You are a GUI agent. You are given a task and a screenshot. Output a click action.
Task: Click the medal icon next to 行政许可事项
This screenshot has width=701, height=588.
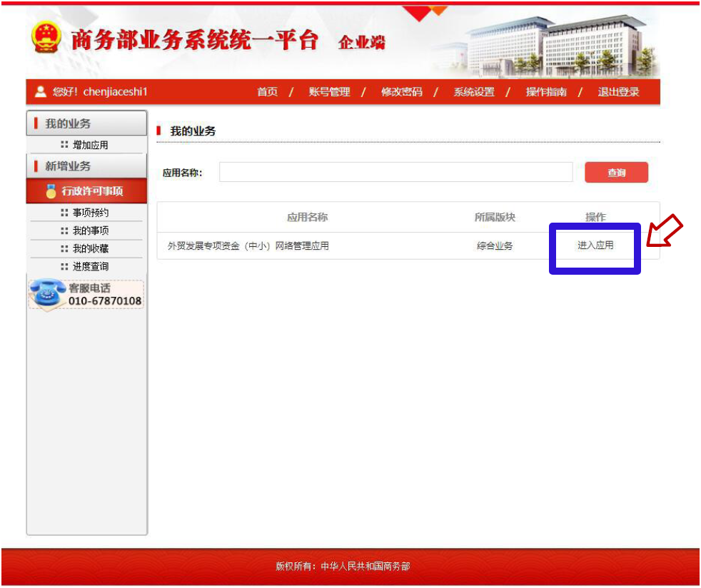click(x=51, y=191)
